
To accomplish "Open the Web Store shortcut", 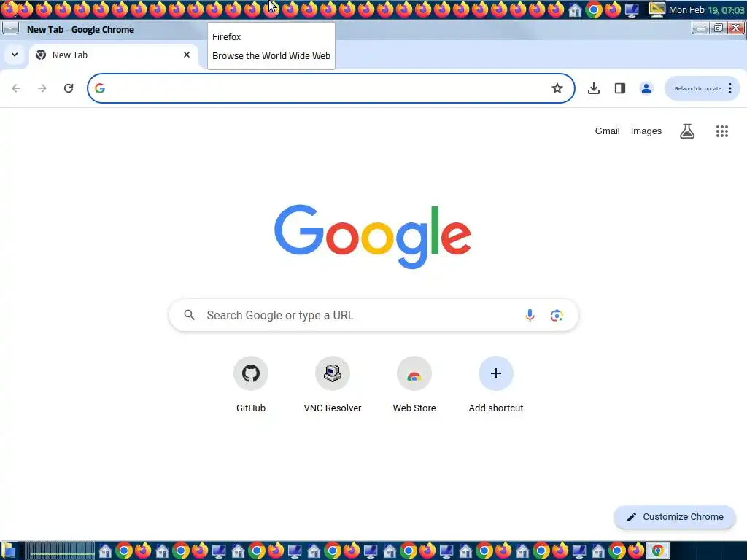I will 414,384.
